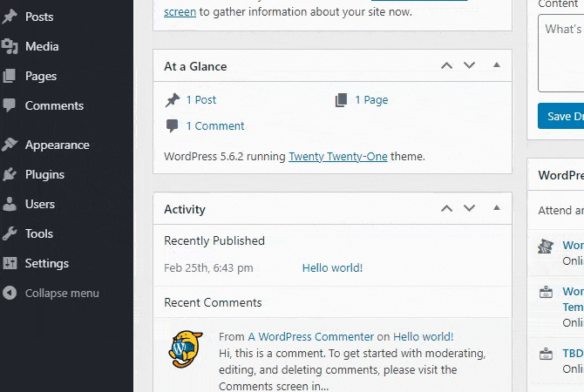This screenshot has width=584, height=392.
Task: Open the 1 Comment link
Action: (x=215, y=125)
